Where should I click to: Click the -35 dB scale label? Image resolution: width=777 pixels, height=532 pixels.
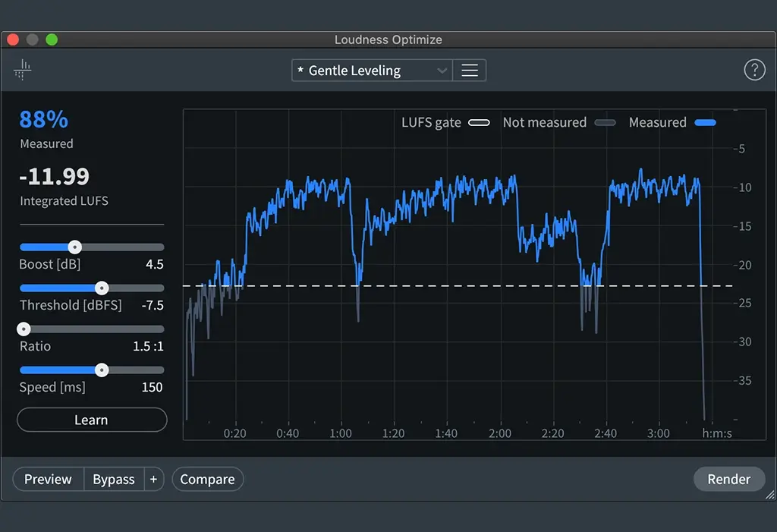[x=742, y=380]
